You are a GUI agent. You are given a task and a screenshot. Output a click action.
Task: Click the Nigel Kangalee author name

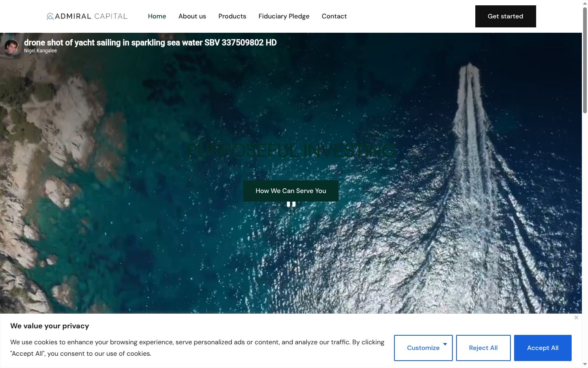pyautogui.click(x=40, y=51)
